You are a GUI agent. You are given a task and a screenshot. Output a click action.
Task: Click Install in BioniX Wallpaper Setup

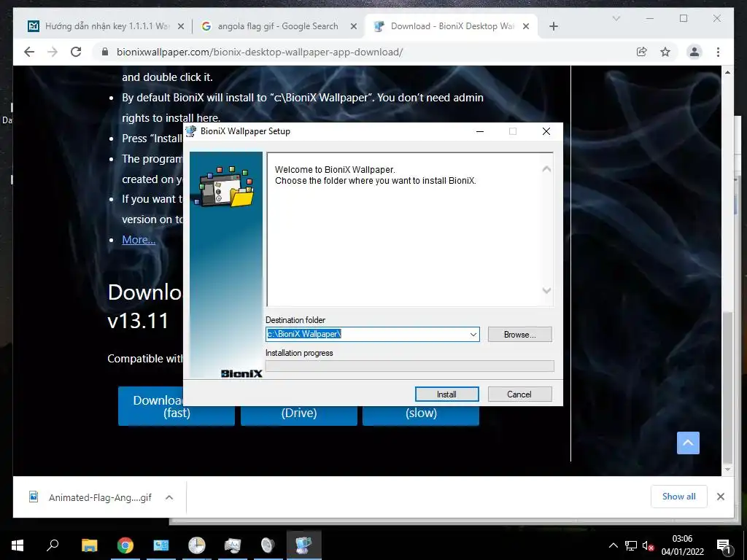coord(446,394)
